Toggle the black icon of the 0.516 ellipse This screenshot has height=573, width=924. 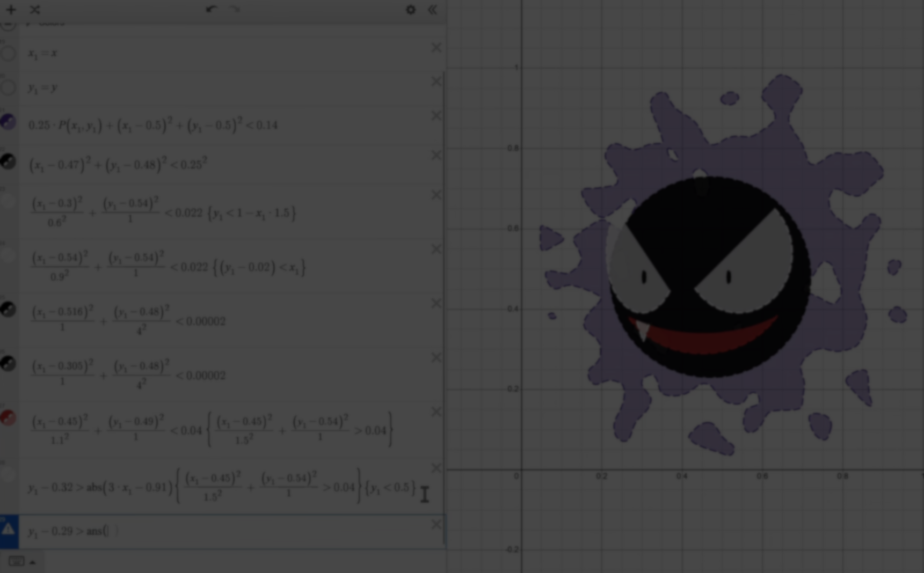point(9,310)
